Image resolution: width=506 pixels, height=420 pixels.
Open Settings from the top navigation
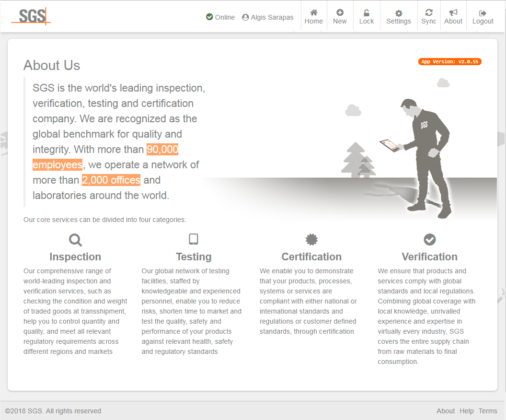pyautogui.click(x=399, y=17)
